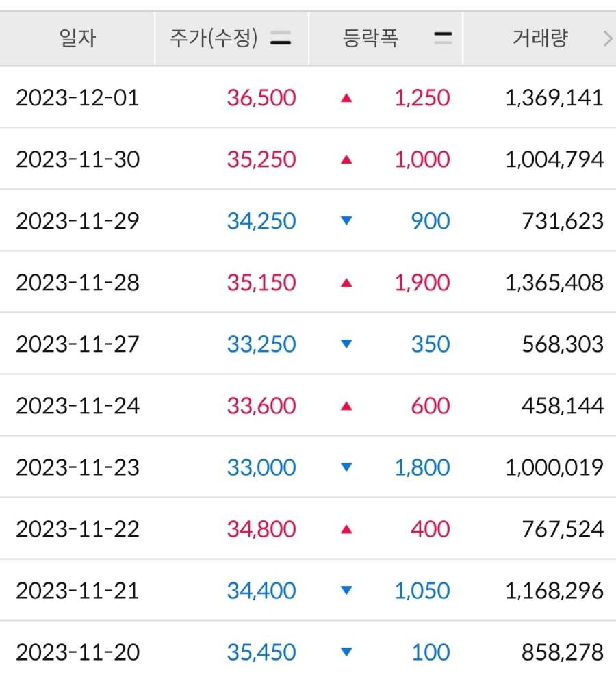Click the up arrow for 2023-11-28

click(x=346, y=283)
